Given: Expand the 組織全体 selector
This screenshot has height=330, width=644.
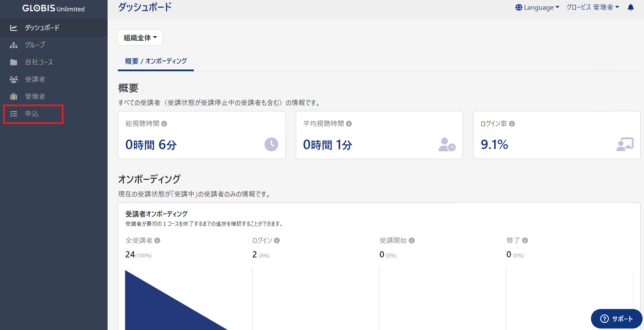Looking at the screenshot, I should [x=140, y=38].
